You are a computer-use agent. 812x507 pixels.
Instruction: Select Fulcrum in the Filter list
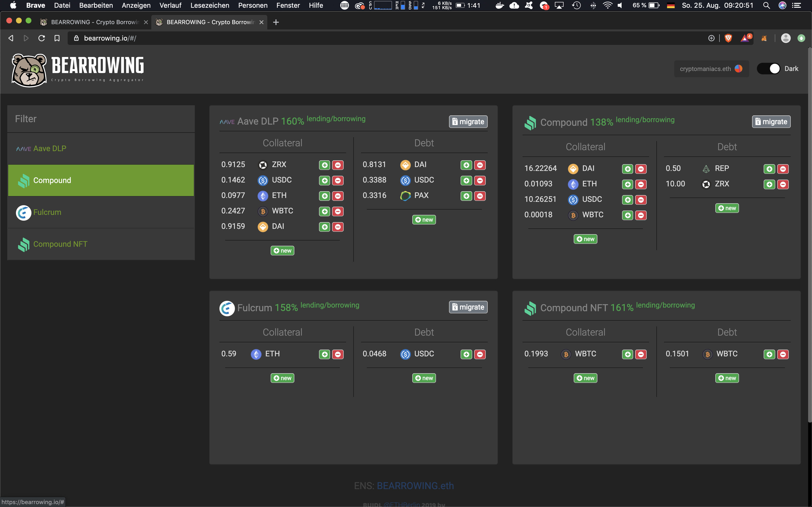(101, 212)
